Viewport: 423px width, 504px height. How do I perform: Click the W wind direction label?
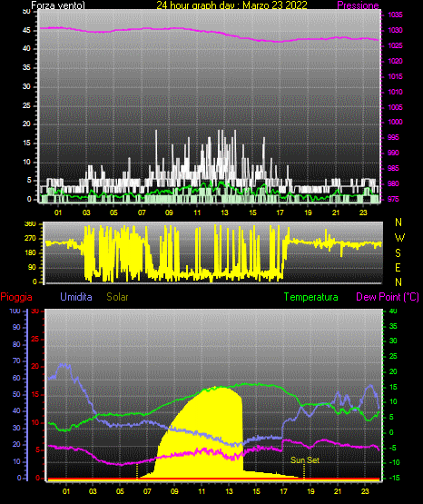tap(399, 238)
